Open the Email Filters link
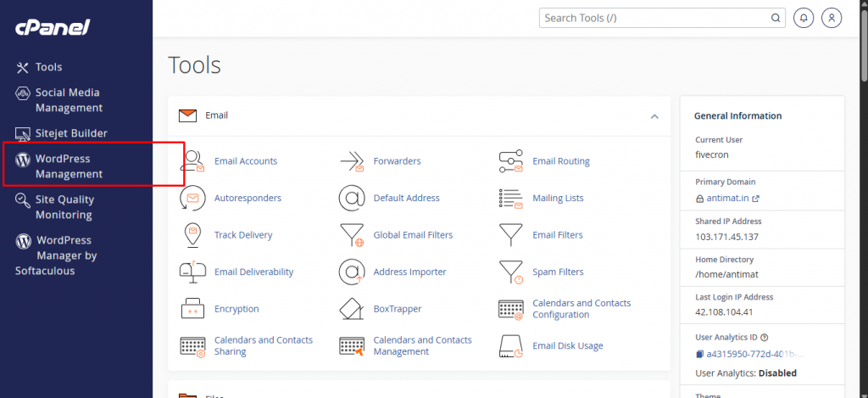Screen dimensions: 868x398 tap(558, 235)
